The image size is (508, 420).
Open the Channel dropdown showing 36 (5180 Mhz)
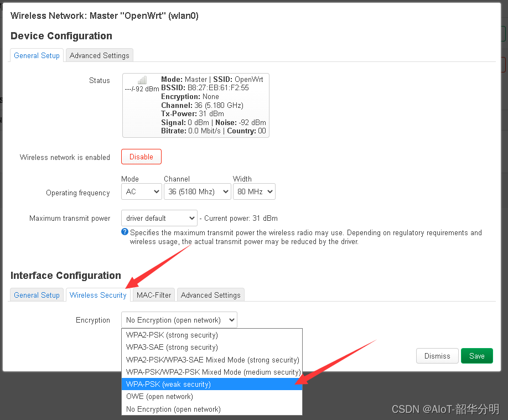pyautogui.click(x=197, y=191)
